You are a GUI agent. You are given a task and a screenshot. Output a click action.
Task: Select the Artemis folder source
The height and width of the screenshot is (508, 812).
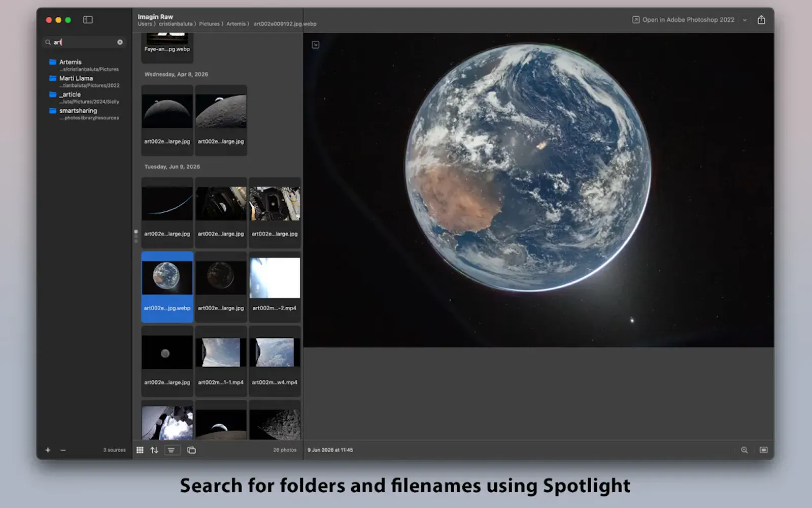coord(84,65)
